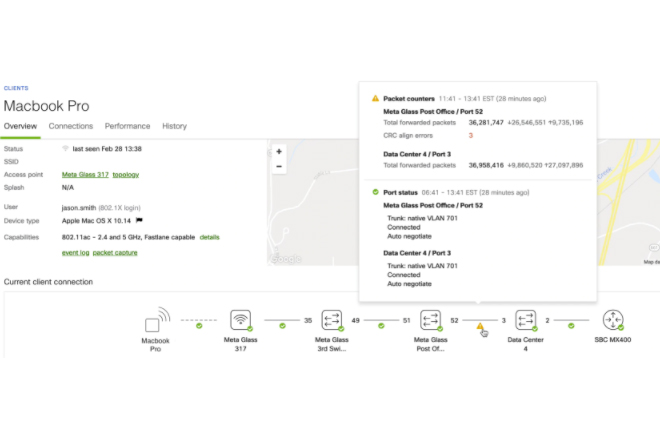
Task: Click the Macbook Pro client device icon
Action: tap(155, 322)
